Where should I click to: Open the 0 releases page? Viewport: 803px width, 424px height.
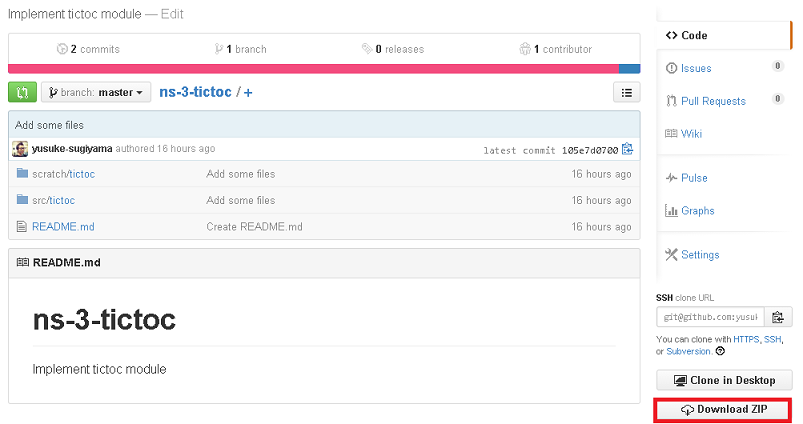tap(393, 49)
